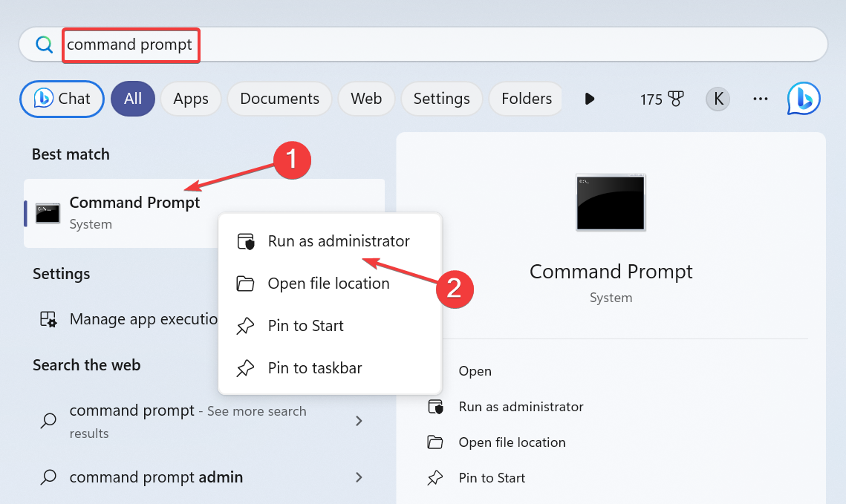
Task: Click the search magnifier icon in search bar
Action: (45, 45)
